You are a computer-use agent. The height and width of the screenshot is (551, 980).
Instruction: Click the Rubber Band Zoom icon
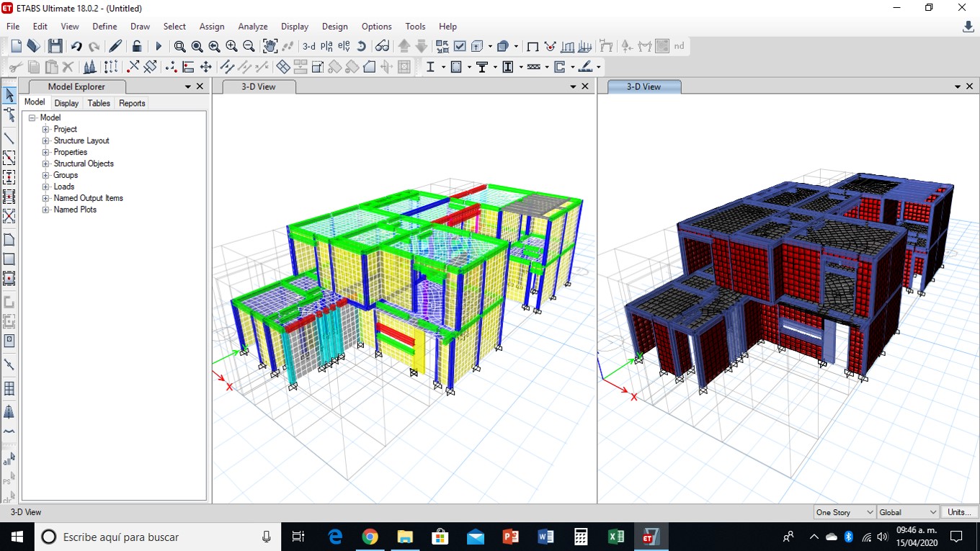click(x=179, y=46)
